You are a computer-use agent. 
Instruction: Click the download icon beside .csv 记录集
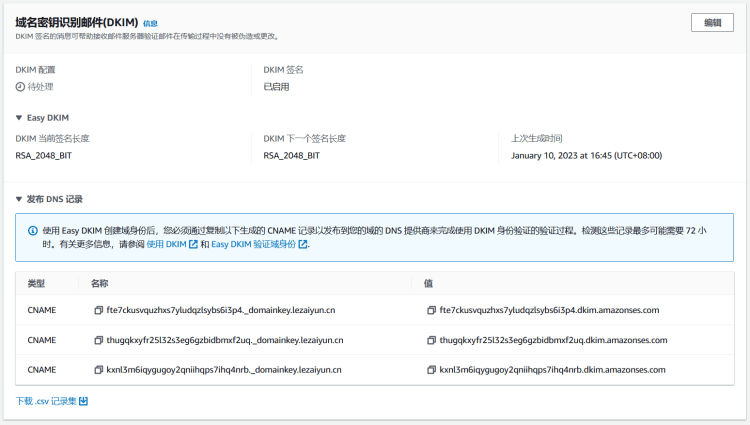click(84, 401)
